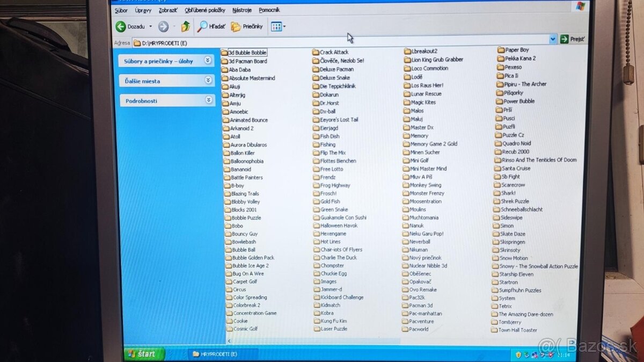Select the Bubble Golden Pack folder icon
Image resolution: width=644 pixels, height=362 pixels.
point(229,258)
